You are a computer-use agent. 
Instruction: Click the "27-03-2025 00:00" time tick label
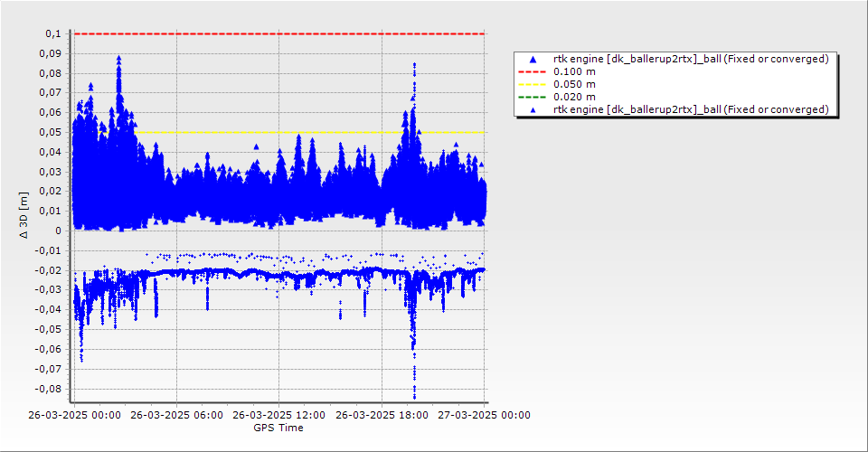click(x=485, y=416)
